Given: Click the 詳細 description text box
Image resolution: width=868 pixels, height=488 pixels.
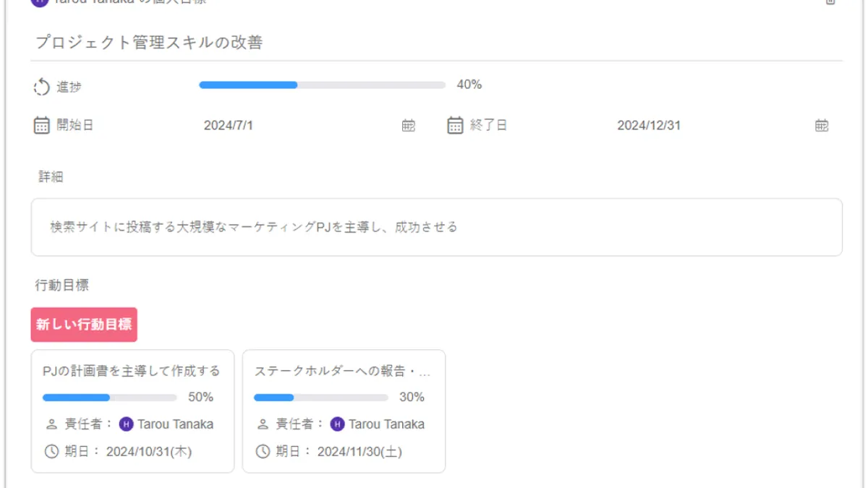Looking at the screenshot, I should [x=437, y=227].
